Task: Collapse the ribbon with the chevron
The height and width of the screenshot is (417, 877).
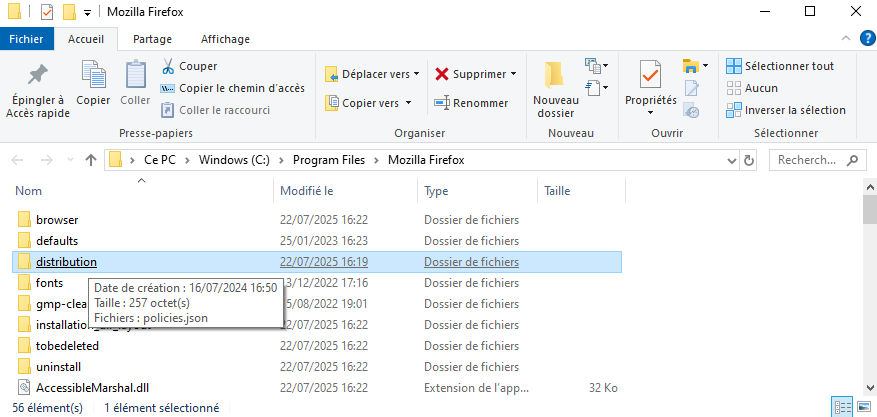Action: (x=847, y=39)
